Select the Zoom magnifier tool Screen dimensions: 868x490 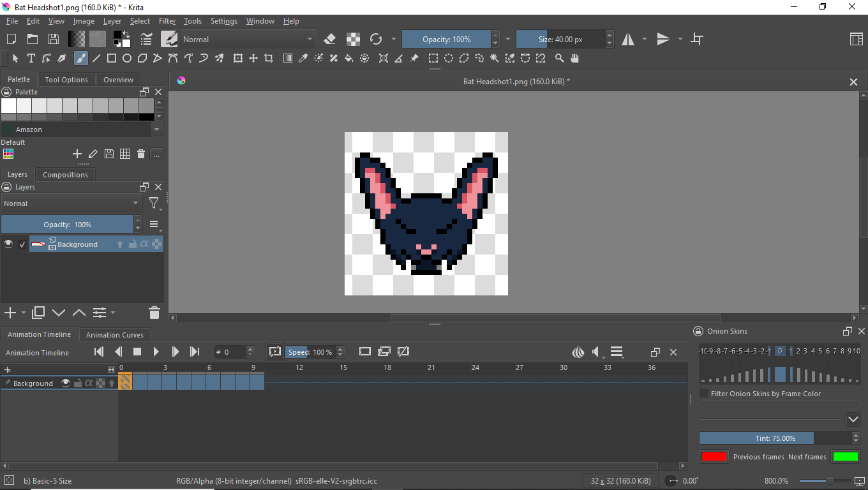560,59
